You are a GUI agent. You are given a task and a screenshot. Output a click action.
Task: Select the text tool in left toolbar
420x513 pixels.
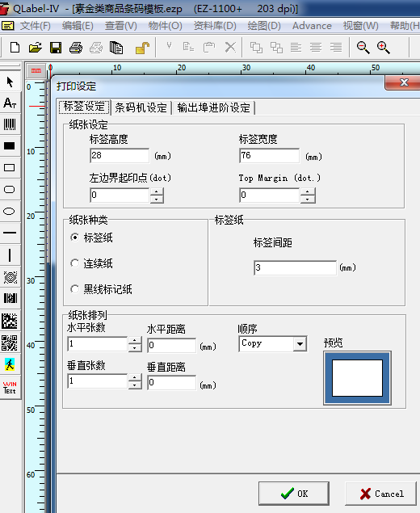tap(10, 103)
